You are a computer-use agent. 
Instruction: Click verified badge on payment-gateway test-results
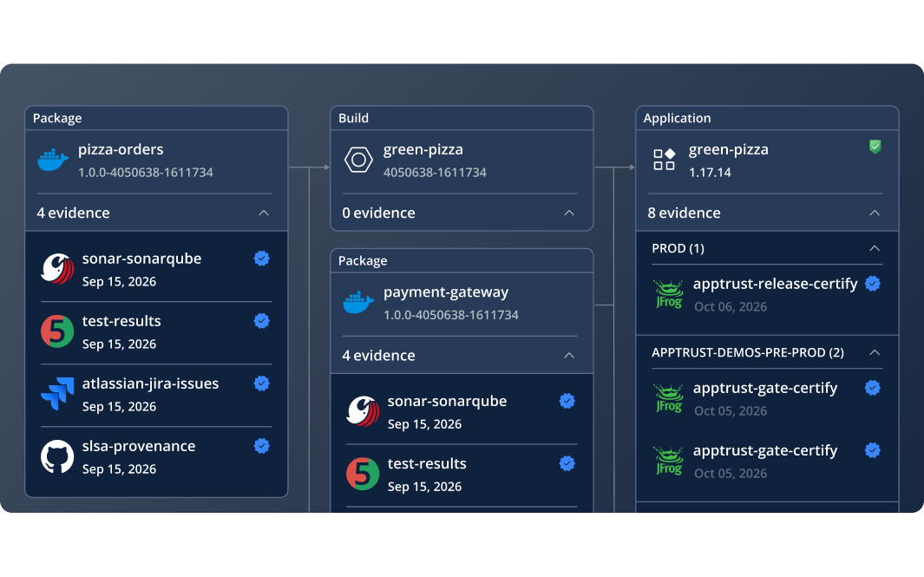567,463
